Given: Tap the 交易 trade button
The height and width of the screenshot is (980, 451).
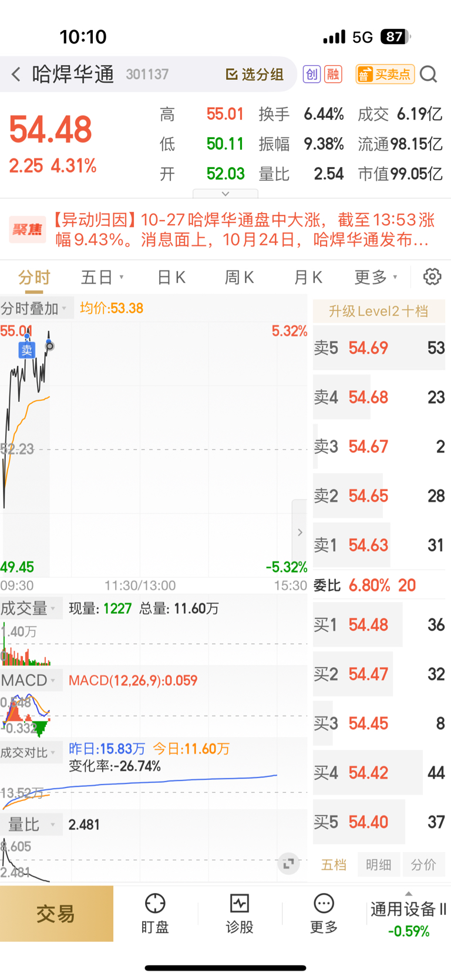Looking at the screenshot, I should 56,914.
